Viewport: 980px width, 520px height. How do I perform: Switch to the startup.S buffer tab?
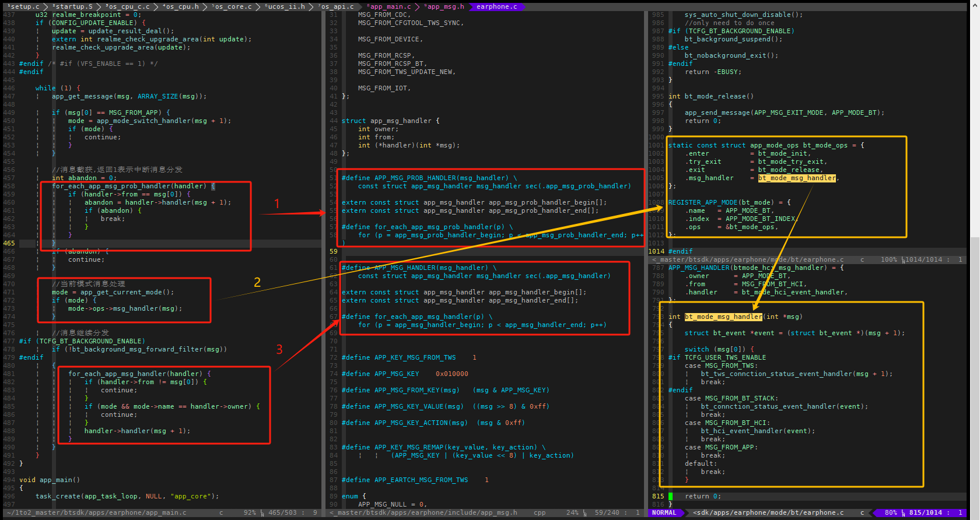coord(73,6)
